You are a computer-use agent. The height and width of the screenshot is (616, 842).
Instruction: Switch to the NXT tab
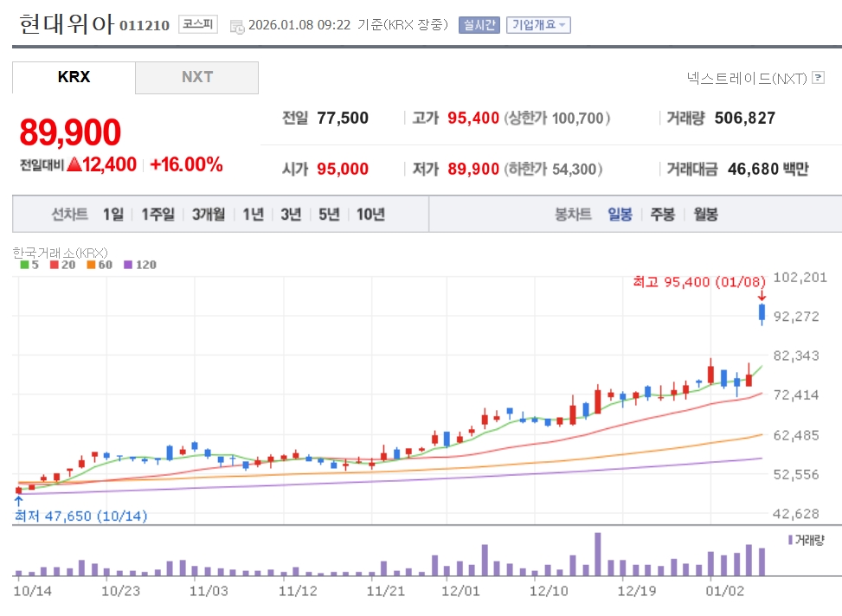click(x=196, y=77)
